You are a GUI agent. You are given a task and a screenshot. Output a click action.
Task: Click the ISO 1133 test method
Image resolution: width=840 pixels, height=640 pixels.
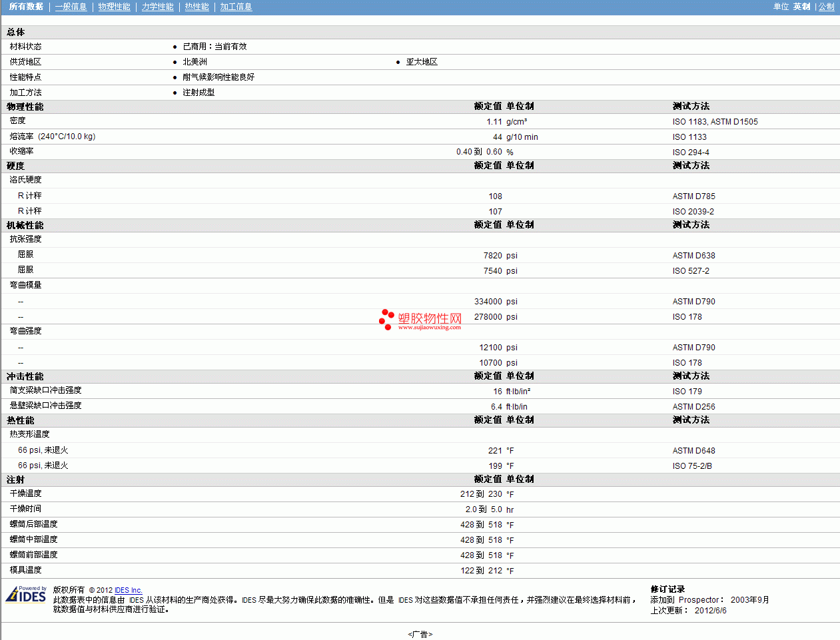689,137
